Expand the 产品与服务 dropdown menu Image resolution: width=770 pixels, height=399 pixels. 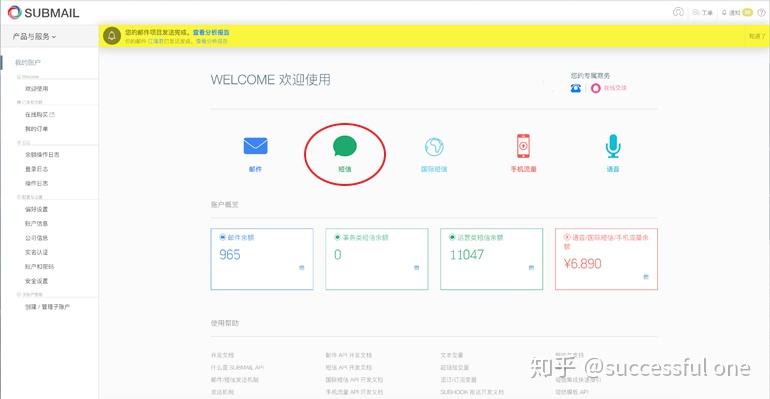click(x=34, y=36)
